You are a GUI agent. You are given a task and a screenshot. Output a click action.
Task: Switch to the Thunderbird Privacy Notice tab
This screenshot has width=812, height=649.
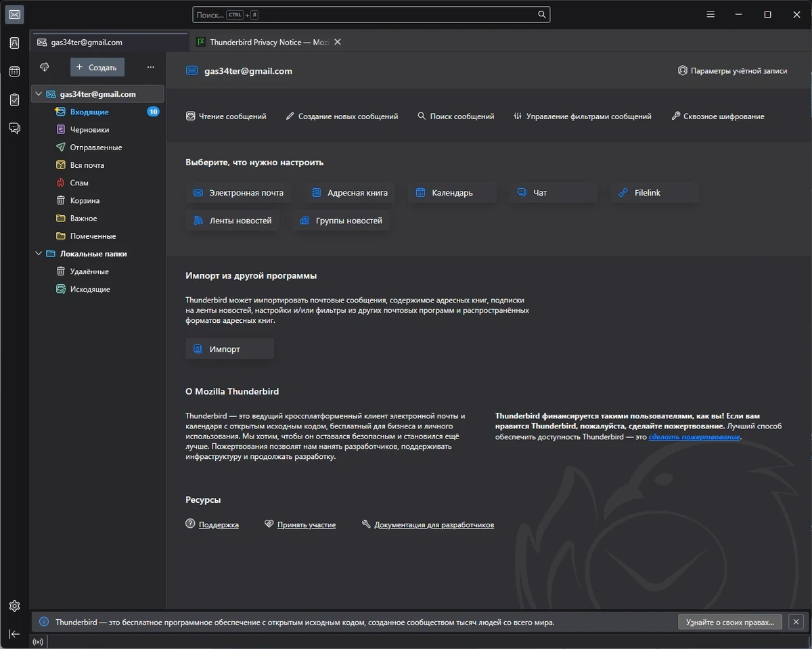click(269, 42)
